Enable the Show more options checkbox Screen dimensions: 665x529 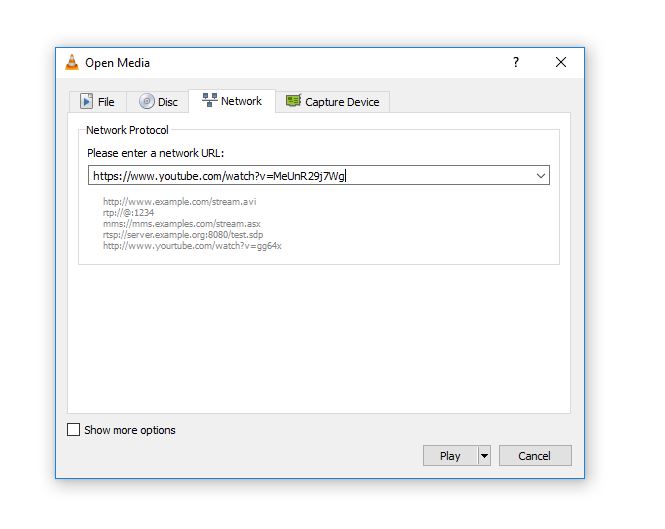point(73,430)
